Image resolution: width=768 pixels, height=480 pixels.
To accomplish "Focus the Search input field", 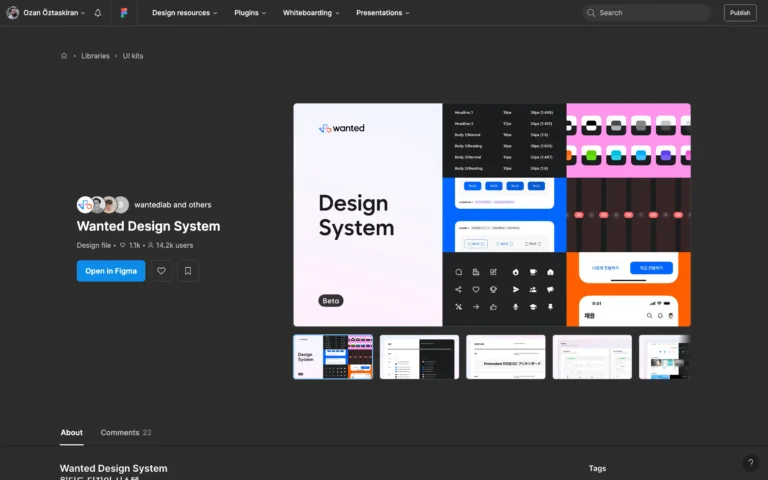I will tap(647, 13).
